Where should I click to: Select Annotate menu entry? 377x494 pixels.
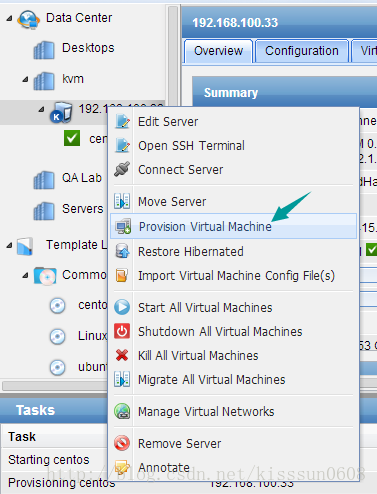click(x=234, y=468)
